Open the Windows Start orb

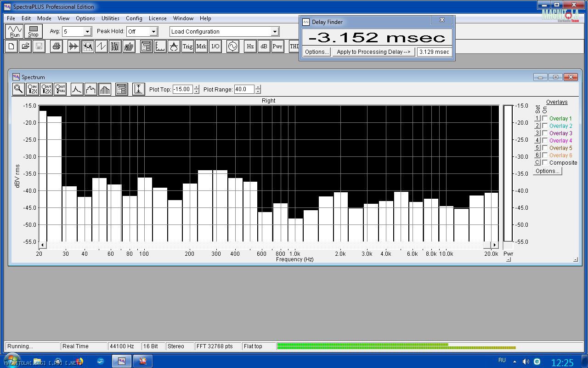coord(11,360)
